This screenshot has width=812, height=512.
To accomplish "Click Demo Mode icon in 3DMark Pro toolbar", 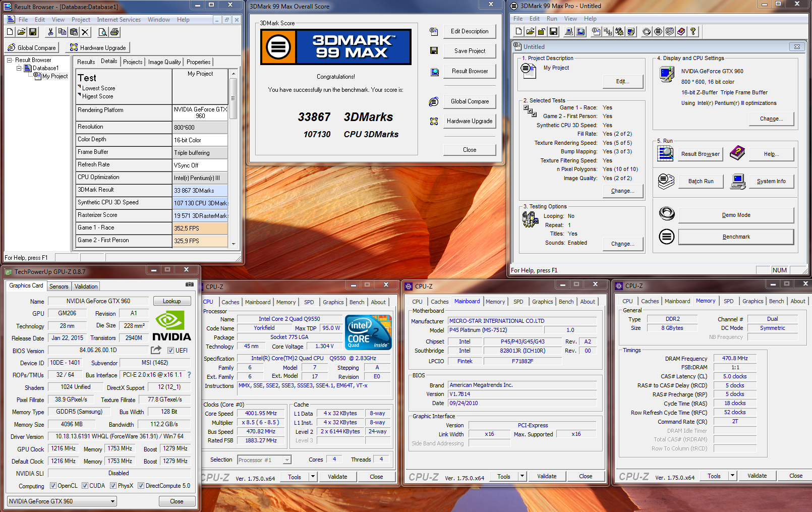I will [647, 31].
